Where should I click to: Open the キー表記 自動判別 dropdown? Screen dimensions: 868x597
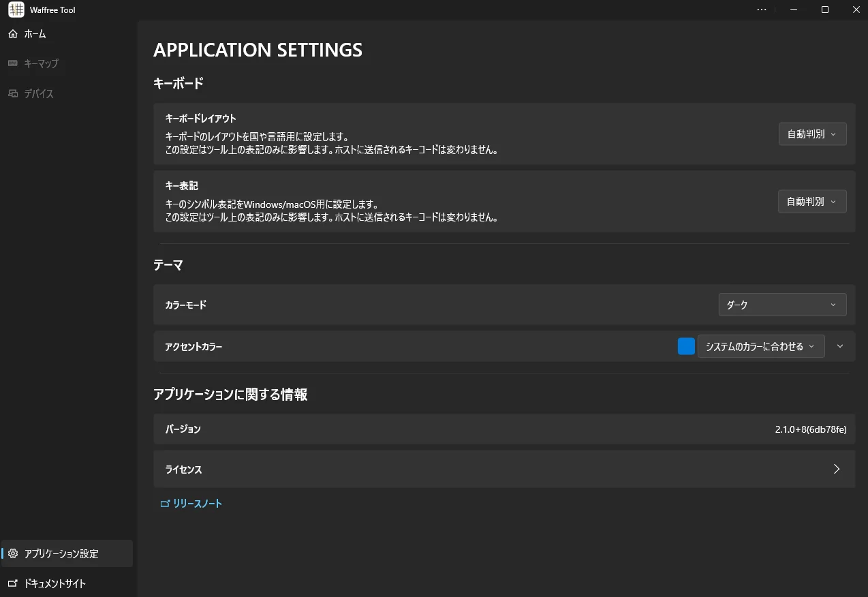(x=812, y=202)
